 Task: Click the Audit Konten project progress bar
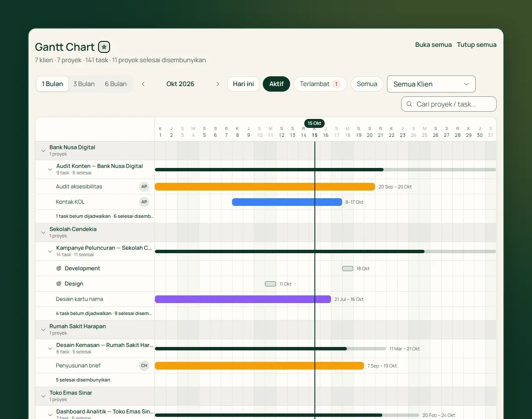[326, 170]
